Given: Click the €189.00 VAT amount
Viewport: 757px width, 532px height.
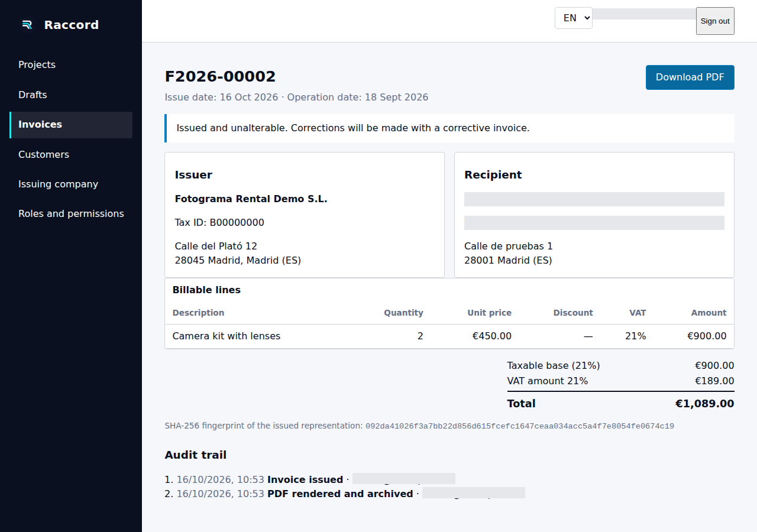Looking at the screenshot, I should tap(714, 381).
